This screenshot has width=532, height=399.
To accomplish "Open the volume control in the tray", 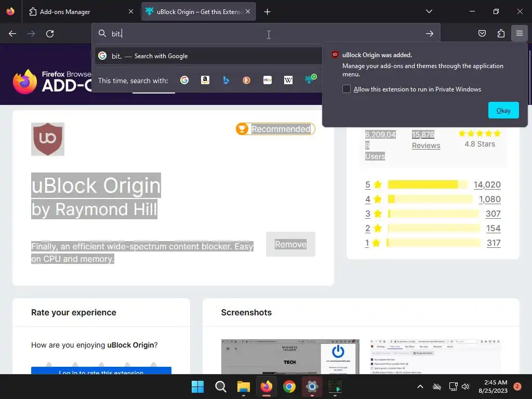I will [x=465, y=387].
